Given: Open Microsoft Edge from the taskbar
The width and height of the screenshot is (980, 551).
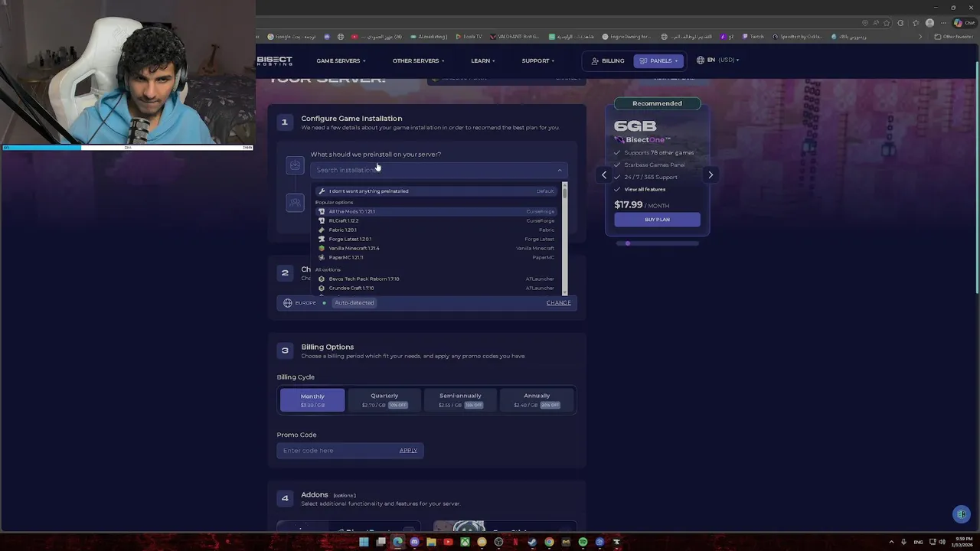Looking at the screenshot, I should coord(397,542).
